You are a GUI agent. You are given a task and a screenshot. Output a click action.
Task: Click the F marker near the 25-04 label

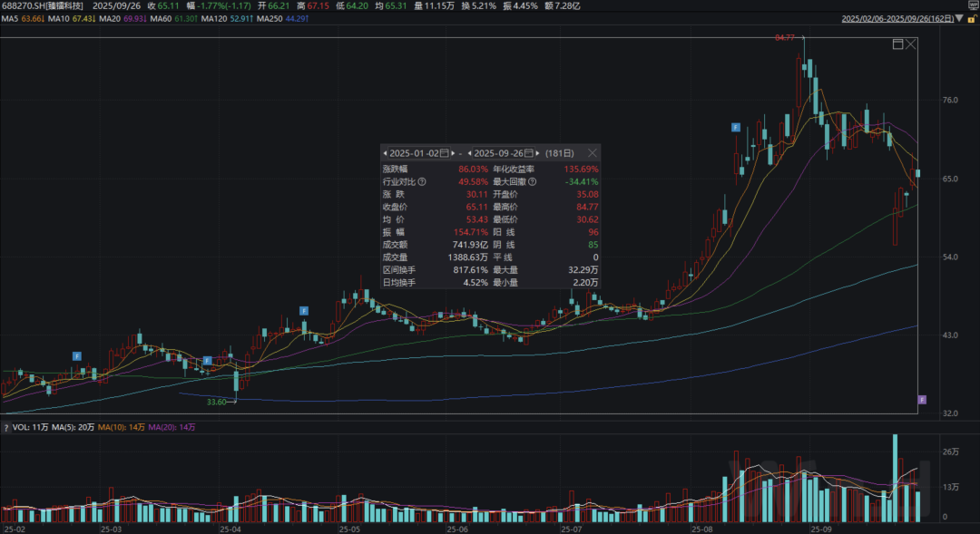207,360
